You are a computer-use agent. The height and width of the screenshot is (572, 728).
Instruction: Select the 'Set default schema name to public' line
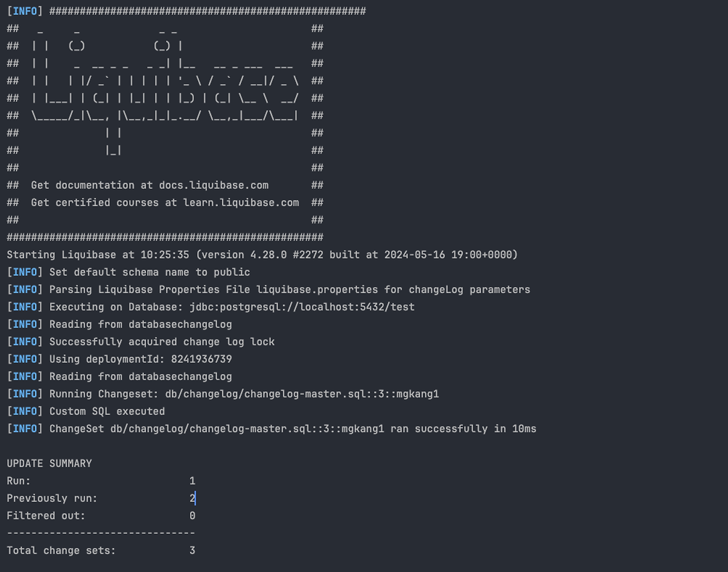point(129,272)
